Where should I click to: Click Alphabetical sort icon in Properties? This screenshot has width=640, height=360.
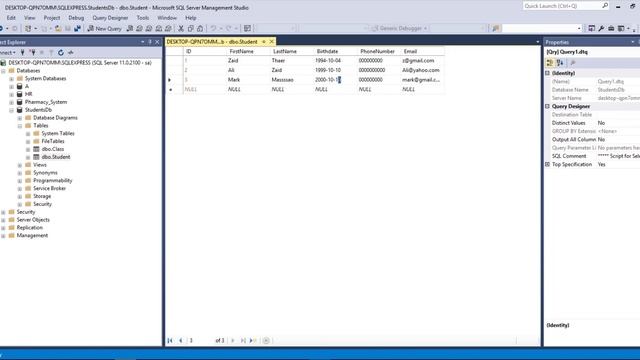[560, 62]
